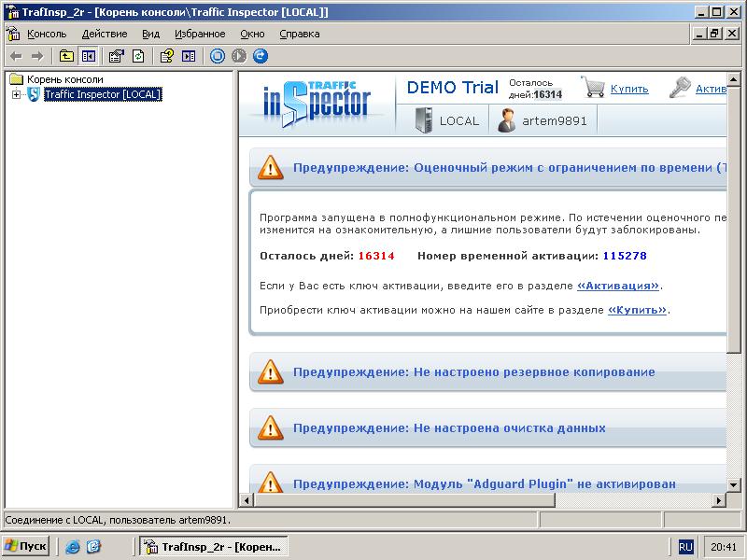Click warning icon for backup not configured
The height and width of the screenshot is (560, 747).
pos(270,371)
